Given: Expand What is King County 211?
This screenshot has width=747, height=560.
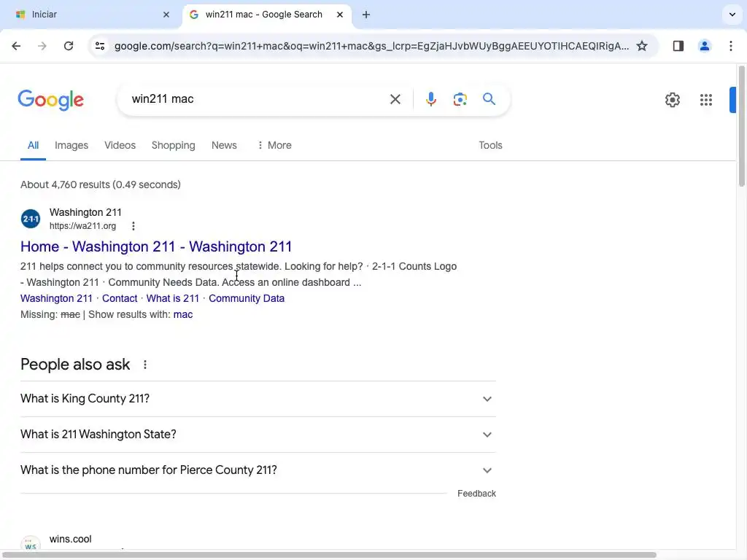Looking at the screenshot, I should (x=258, y=399).
